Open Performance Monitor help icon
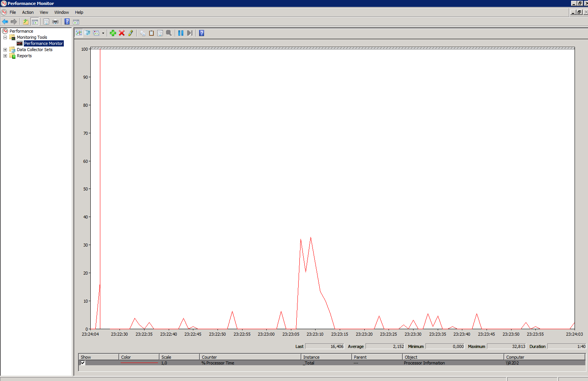Image resolution: width=588 pixels, height=381 pixels. click(202, 33)
